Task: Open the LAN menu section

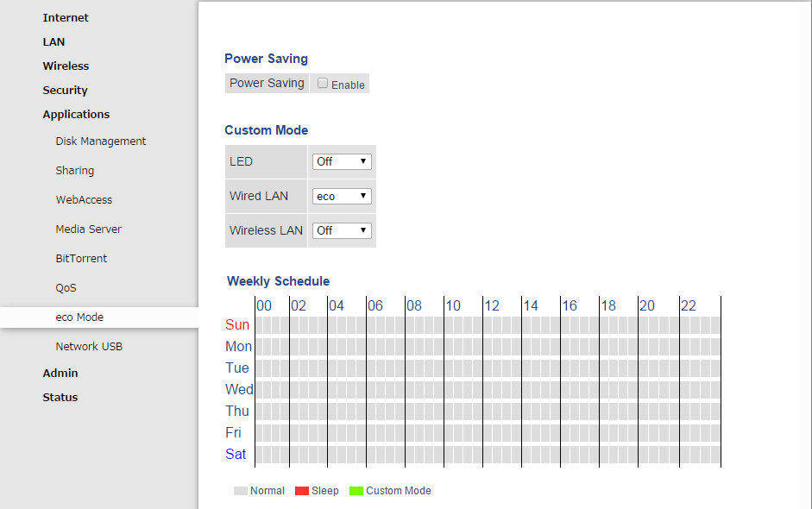Action: tap(54, 42)
